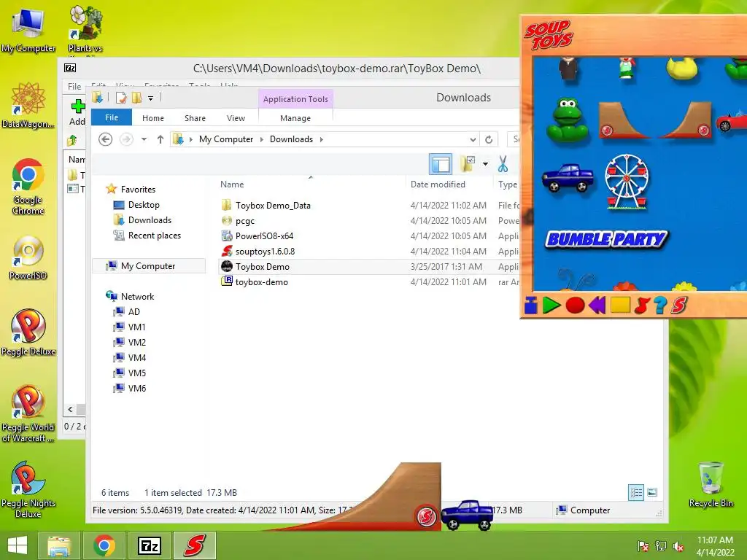
Task: Click the left scroll arrow in 7-Zip
Action: coord(70,409)
